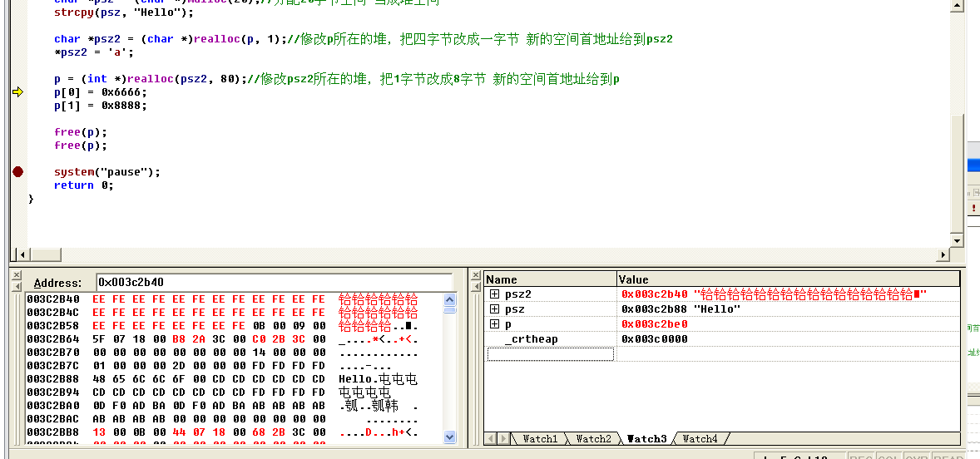Click the "Hello." ASCII text in memory dump

tap(358, 379)
